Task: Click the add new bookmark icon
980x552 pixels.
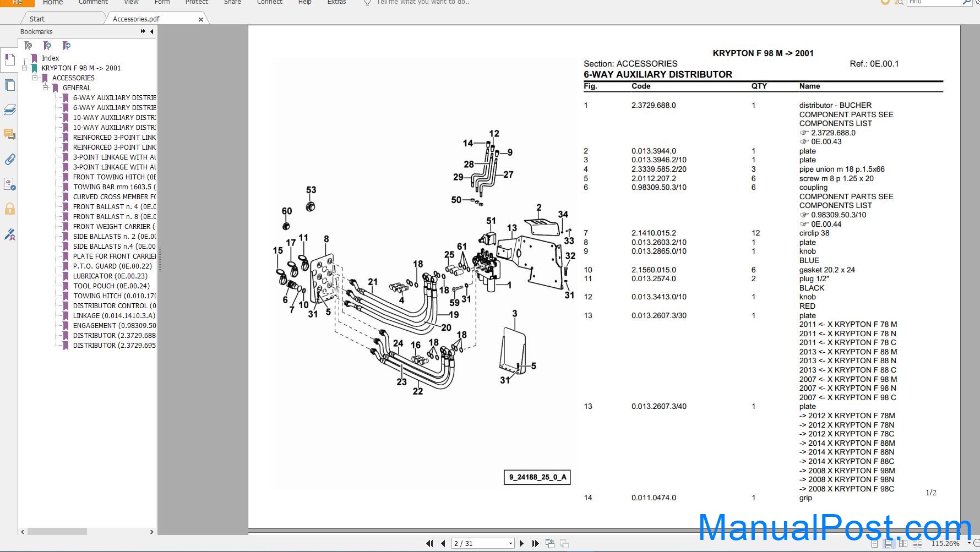Action: tap(47, 46)
